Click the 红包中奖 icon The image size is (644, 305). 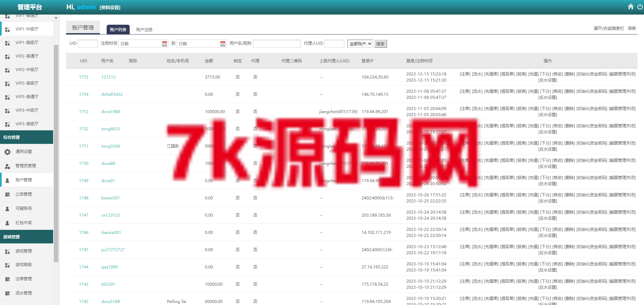point(7,223)
